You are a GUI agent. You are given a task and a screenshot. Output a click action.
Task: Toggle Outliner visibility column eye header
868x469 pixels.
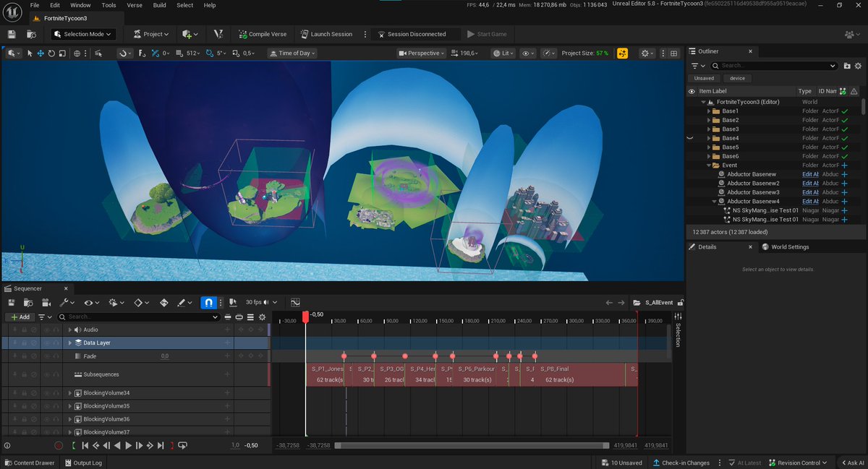coord(692,91)
